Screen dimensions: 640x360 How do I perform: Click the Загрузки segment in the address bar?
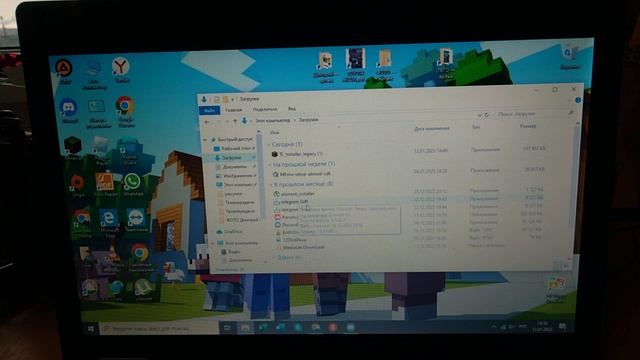click(x=309, y=120)
